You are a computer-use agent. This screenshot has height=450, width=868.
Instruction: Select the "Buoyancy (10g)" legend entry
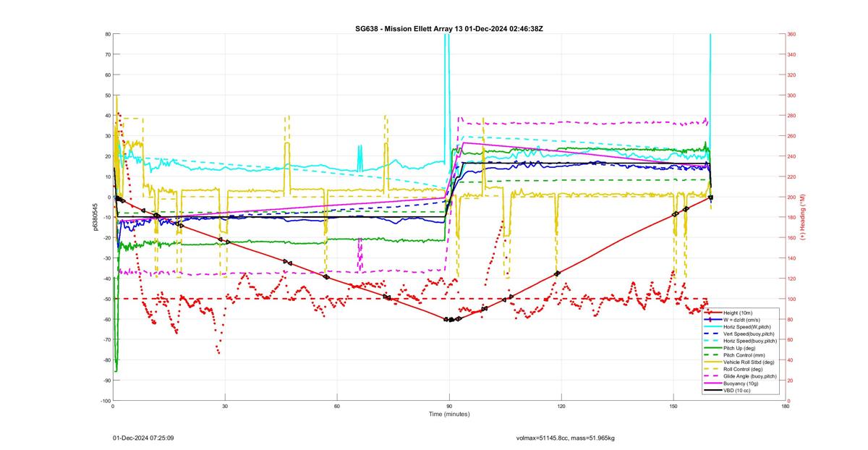[741, 383]
